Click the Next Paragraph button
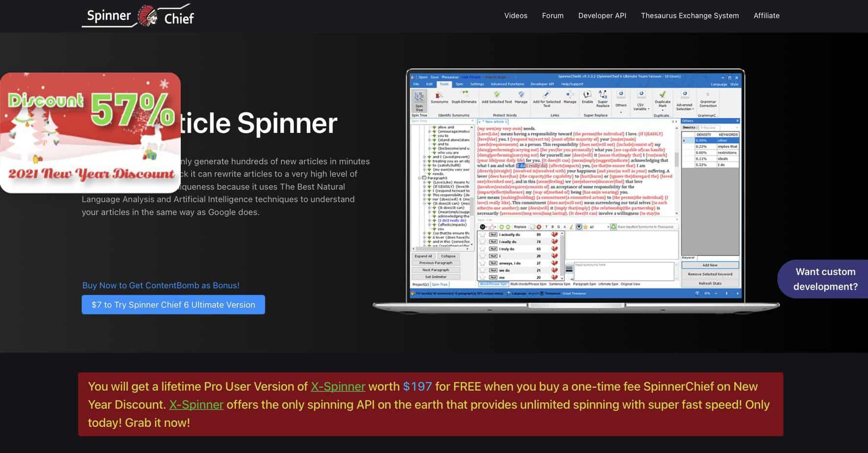 [436, 270]
